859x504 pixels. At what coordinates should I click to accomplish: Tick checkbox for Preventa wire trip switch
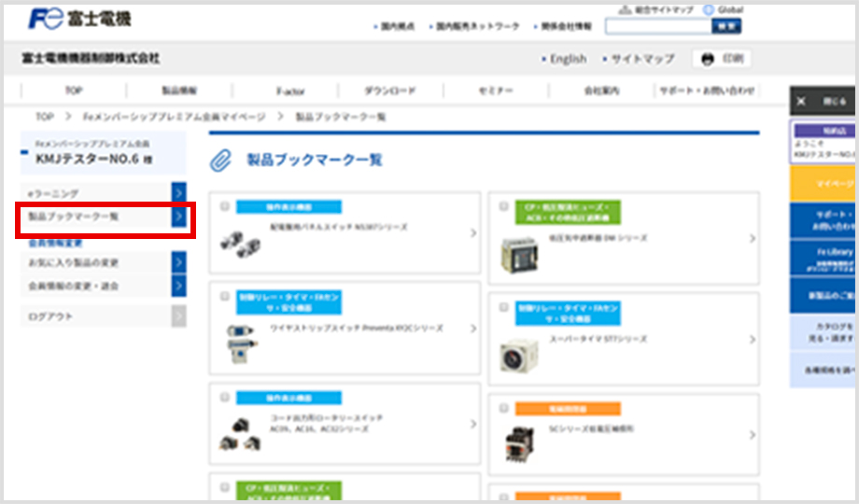(225, 297)
